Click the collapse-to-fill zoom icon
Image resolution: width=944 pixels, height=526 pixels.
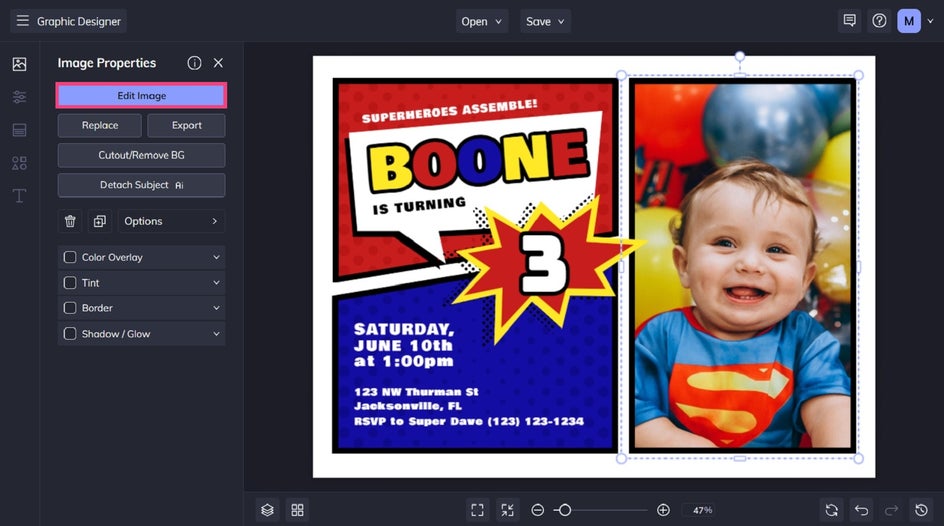pyautogui.click(x=508, y=510)
